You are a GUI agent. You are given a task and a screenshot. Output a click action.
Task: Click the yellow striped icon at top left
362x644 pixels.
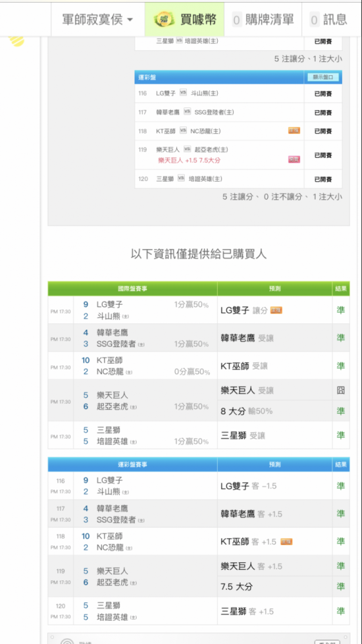pos(17,41)
